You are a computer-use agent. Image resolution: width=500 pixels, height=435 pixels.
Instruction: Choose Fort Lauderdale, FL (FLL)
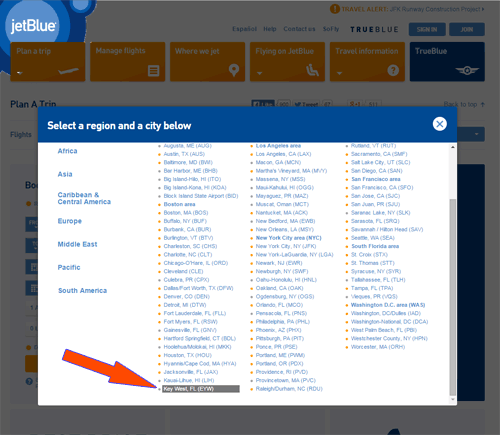tap(195, 313)
